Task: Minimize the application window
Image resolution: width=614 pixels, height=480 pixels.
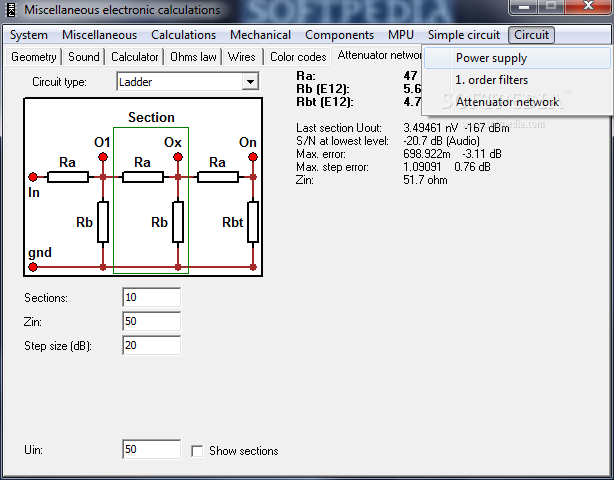Action: [x=524, y=7]
